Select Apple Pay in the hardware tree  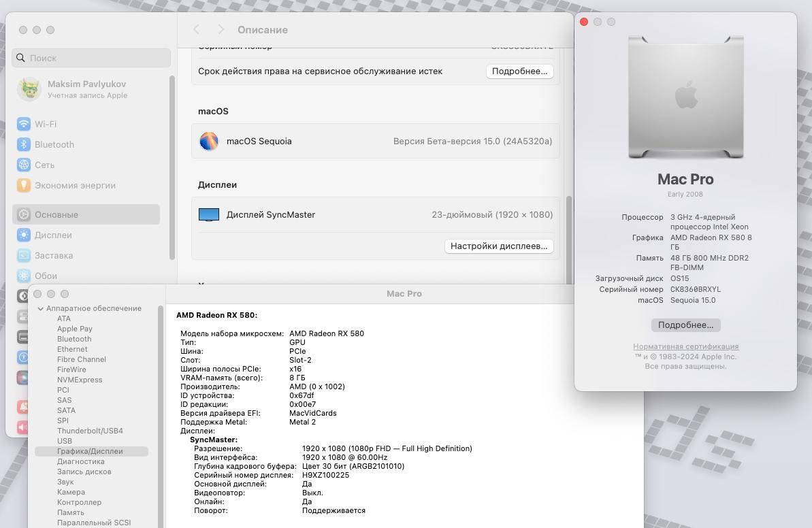pos(75,329)
